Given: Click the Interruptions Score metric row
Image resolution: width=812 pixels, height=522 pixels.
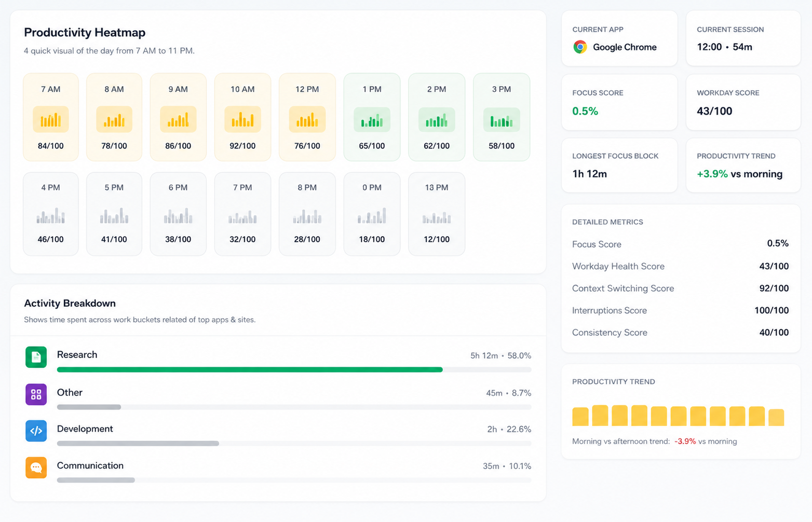Looking at the screenshot, I should pyautogui.click(x=680, y=310).
